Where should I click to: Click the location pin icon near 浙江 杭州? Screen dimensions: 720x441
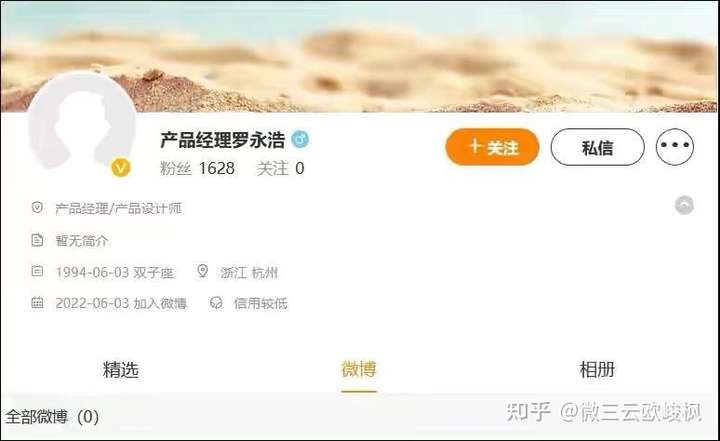tap(202, 271)
